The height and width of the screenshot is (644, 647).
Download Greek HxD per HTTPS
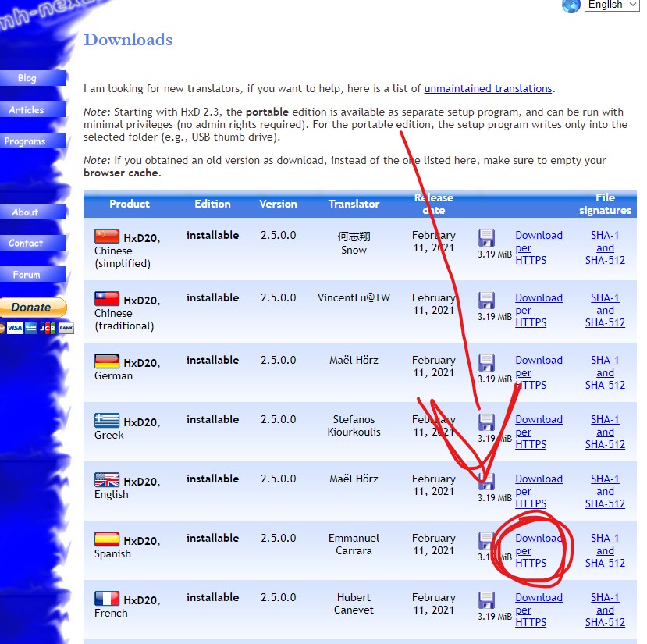click(539, 432)
